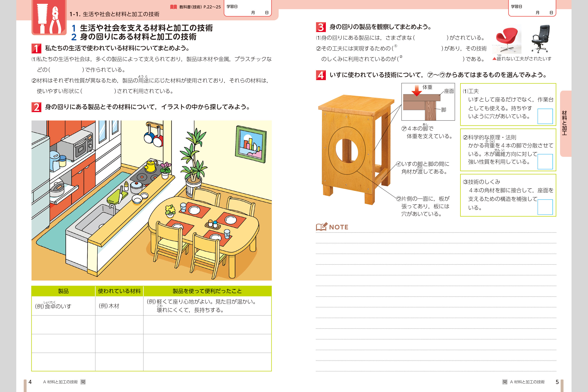The height and width of the screenshot is (392, 588).
Task: Click the black office chair photo
Action: pyautogui.click(x=540, y=39)
